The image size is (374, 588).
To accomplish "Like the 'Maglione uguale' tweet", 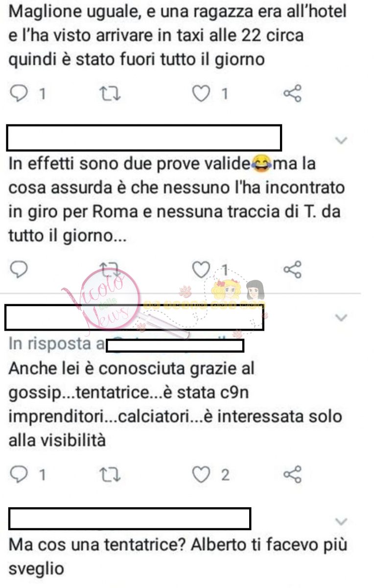I will [x=200, y=93].
